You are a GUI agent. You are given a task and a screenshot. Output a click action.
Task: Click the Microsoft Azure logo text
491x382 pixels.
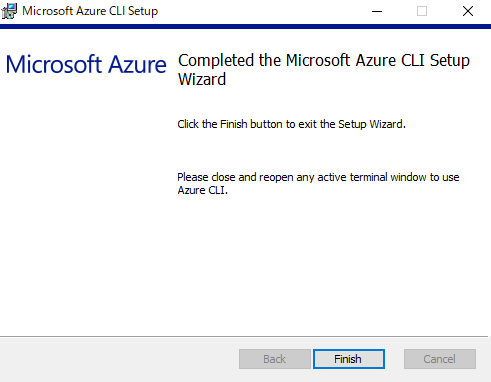click(86, 64)
